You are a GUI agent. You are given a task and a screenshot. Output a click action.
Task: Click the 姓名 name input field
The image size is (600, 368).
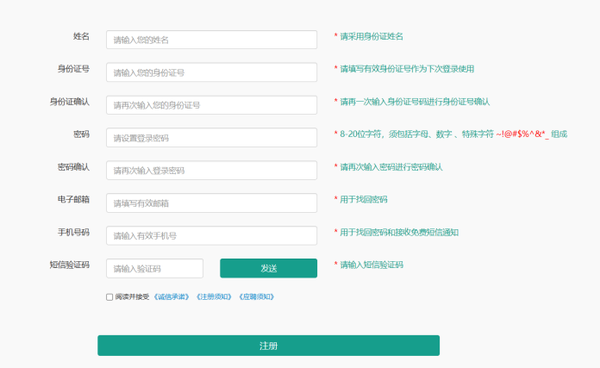point(212,40)
